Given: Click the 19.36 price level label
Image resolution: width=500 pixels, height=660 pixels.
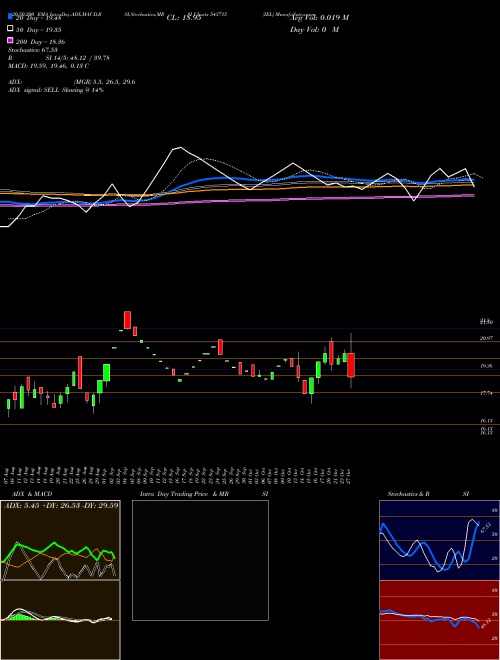Looking at the screenshot, I should click(x=486, y=366).
